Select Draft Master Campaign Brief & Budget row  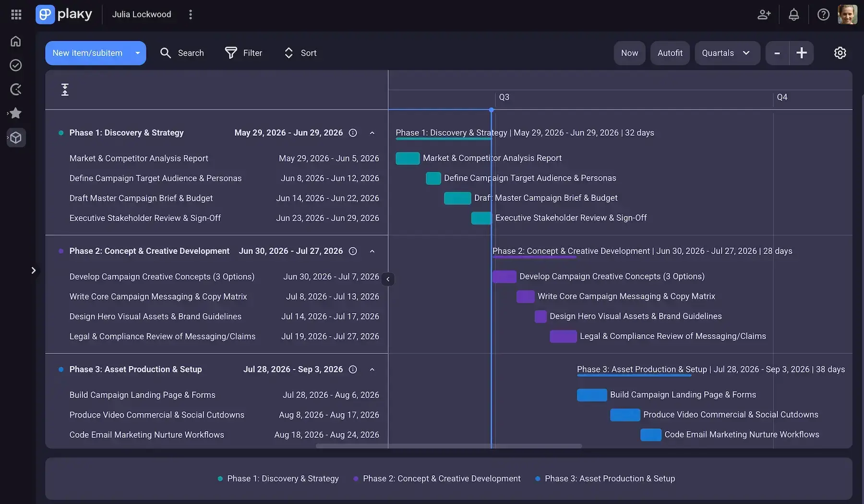coord(216,198)
